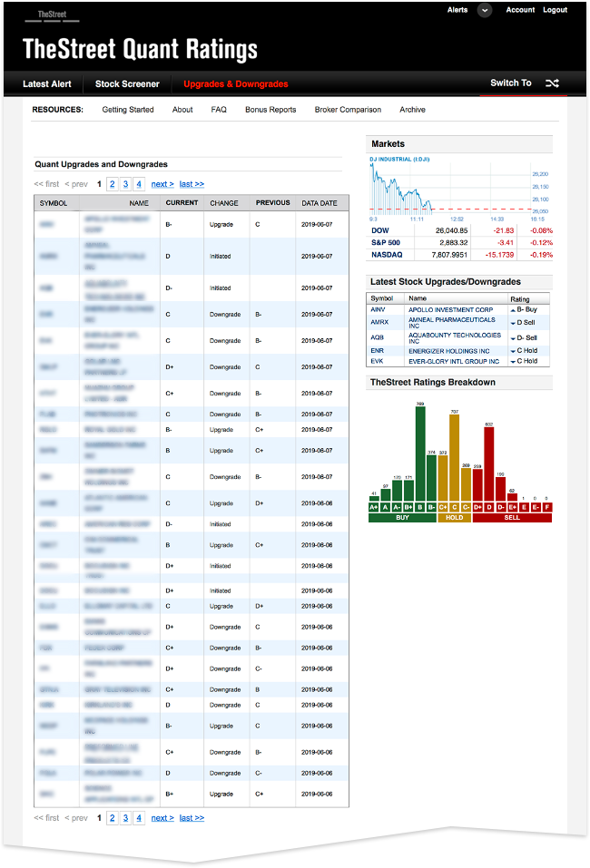Open the ENR symbol link
This screenshot has width=590, height=868.
click(378, 350)
